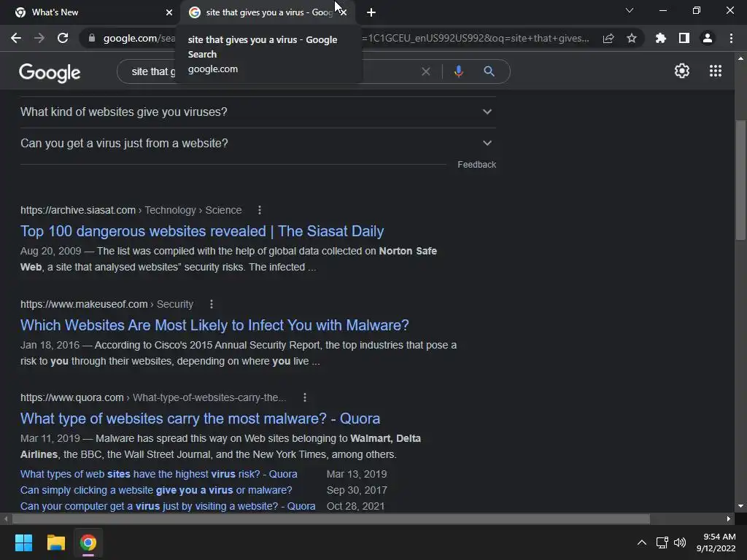Viewport: 747px width, 560px height.
Task: Expand 'Can you get a virus just from a website?'
Action: point(258,144)
